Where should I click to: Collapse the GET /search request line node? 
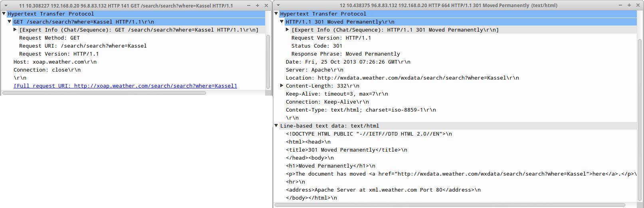(10, 22)
